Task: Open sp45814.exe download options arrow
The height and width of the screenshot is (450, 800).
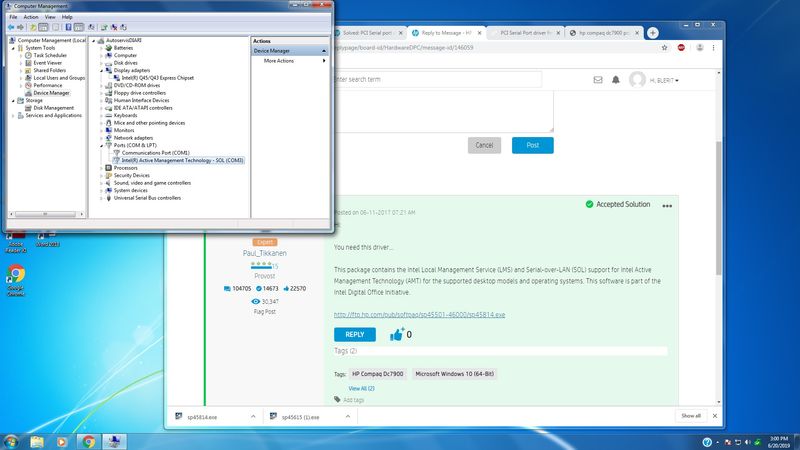Action: pos(253,417)
